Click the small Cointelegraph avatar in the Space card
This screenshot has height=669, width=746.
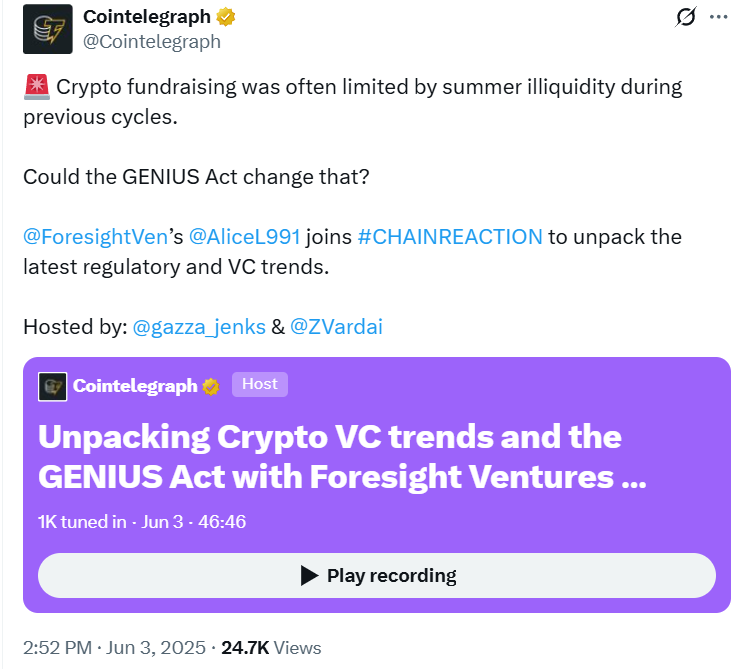pos(53,386)
